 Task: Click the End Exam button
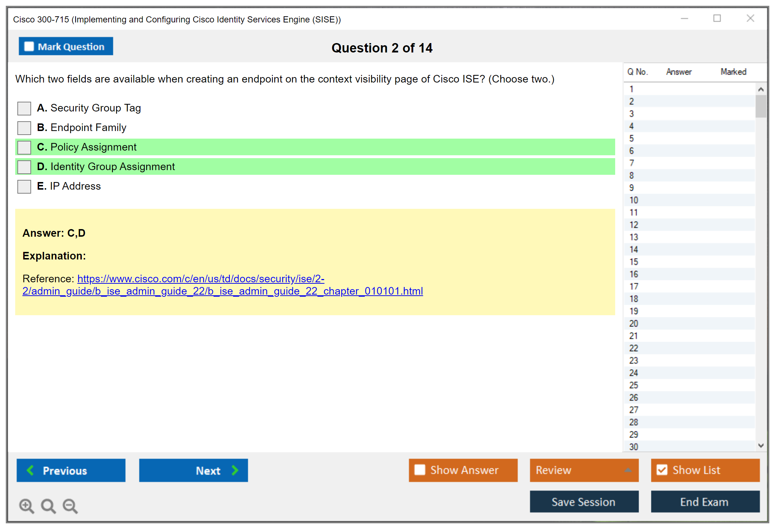pos(705,502)
